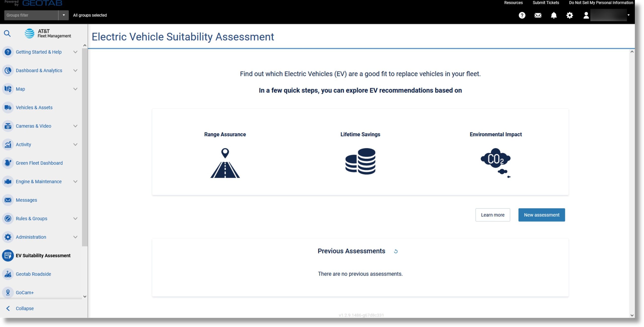Click the Green Fleet Dashboard sidebar icon
Image resolution: width=644 pixels, height=327 pixels.
tap(8, 163)
